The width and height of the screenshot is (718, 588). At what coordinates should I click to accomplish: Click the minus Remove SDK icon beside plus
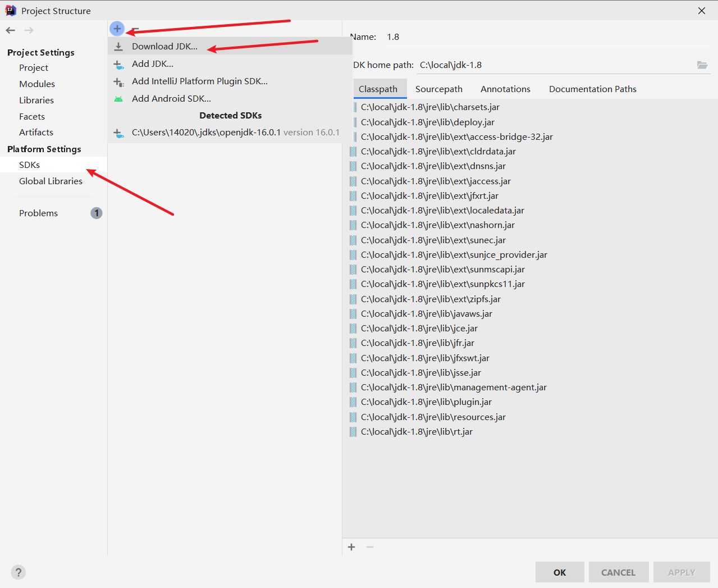click(x=135, y=29)
